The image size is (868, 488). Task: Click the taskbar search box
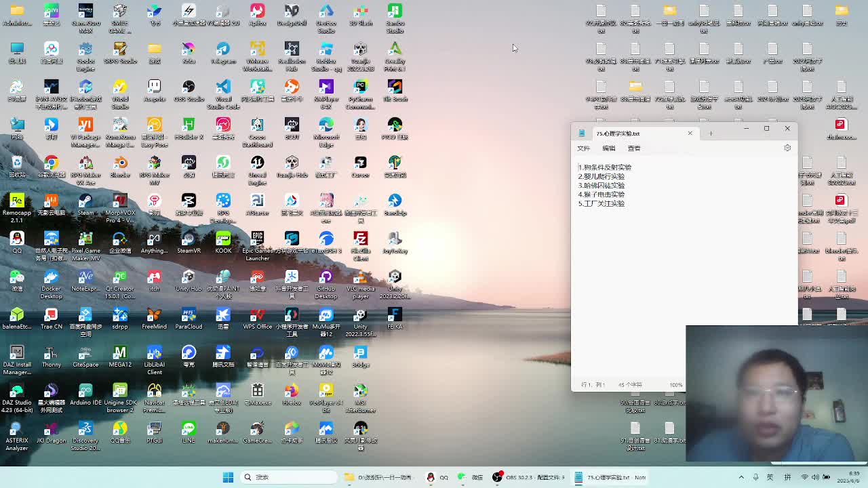pos(288,477)
